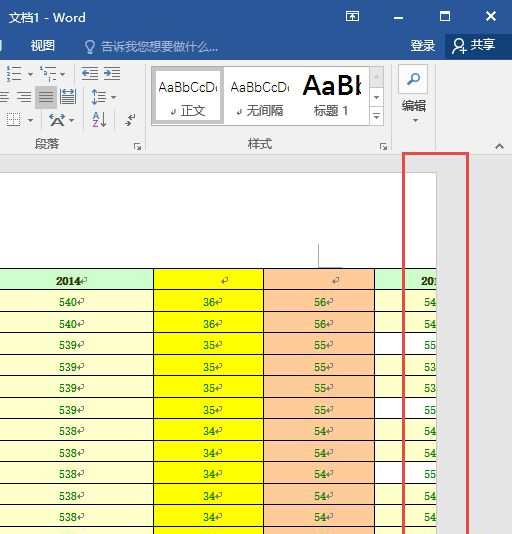Viewport: 512px width, 534px height.
Task: Maximize the Word window
Action: 445,16
